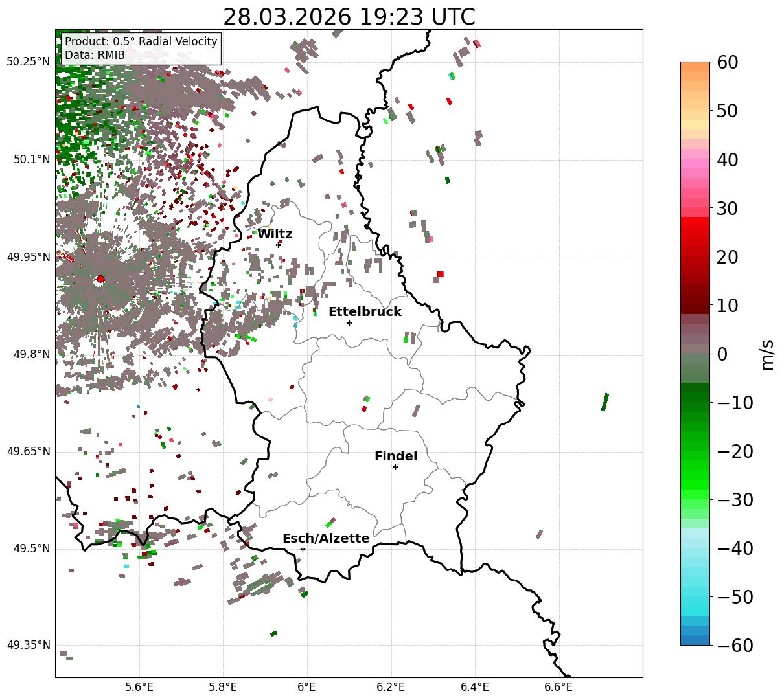Click the colorbar −30 tick label
782x700 pixels.
point(735,499)
